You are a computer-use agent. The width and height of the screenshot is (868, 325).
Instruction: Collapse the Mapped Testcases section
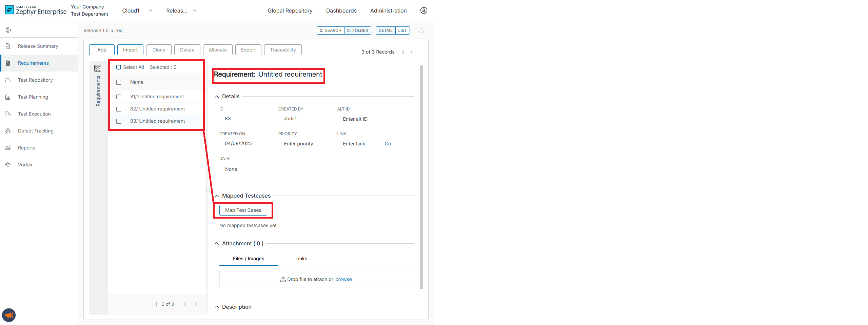tap(217, 196)
